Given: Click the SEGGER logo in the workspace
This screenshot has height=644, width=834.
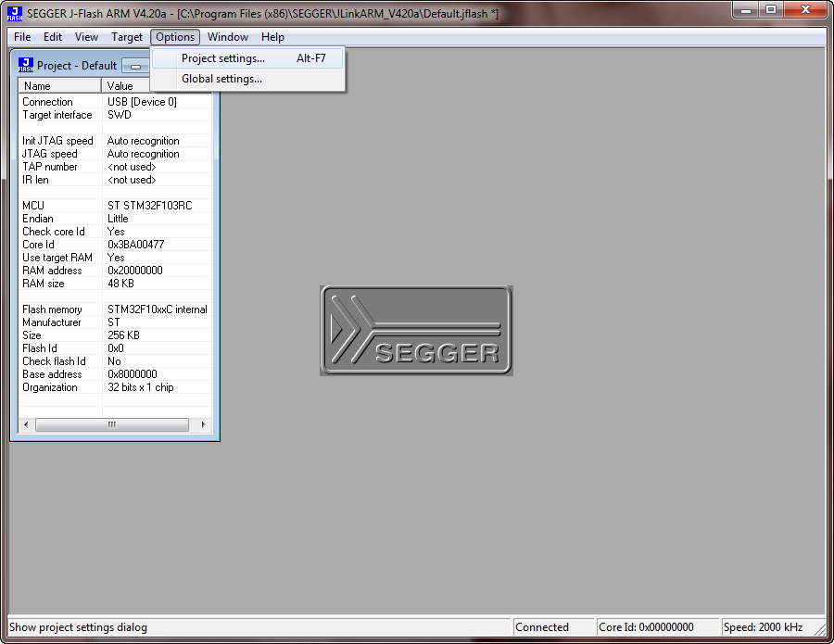Looking at the screenshot, I should point(416,331).
